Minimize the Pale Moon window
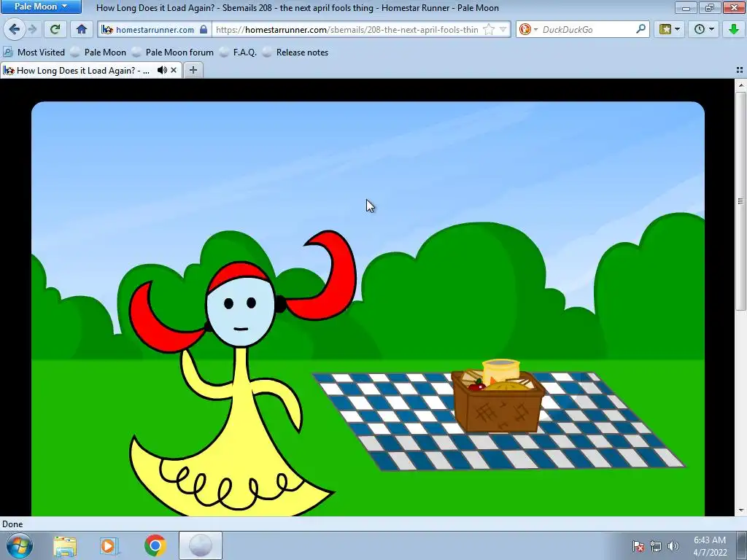This screenshot has height=560, width=747. (x=686, y=7)
